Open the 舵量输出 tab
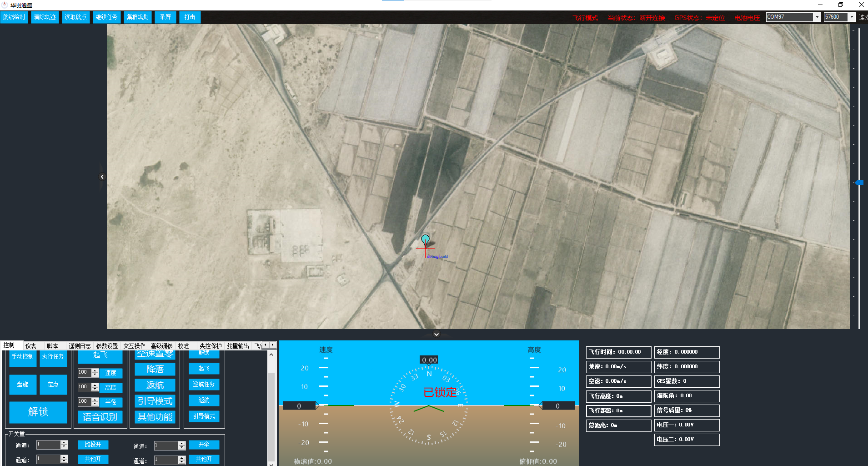 click(x=238, y=346)
